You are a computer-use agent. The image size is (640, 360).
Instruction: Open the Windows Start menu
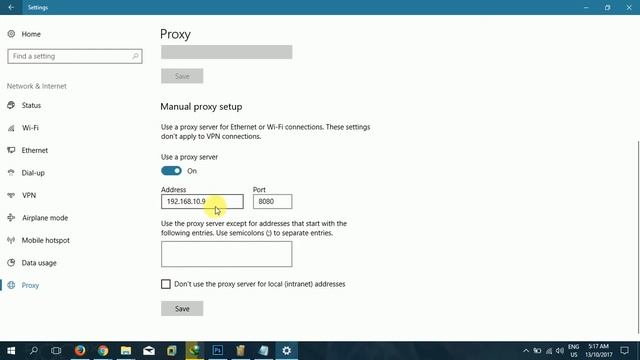coord(11,351)
